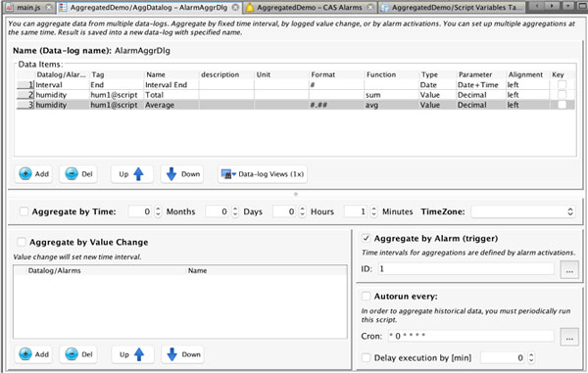This screenshot has width=588, height=373.
Task: Click the Hours stepper arrows
Action: 302,211
